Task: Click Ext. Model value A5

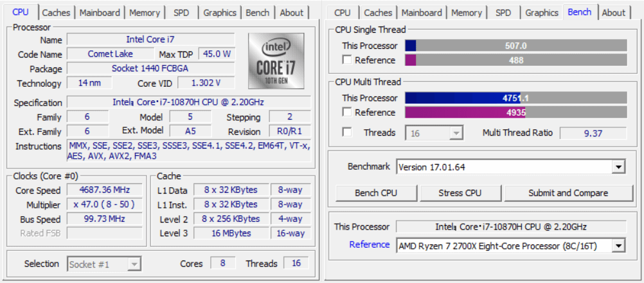Action: (190, 131)
